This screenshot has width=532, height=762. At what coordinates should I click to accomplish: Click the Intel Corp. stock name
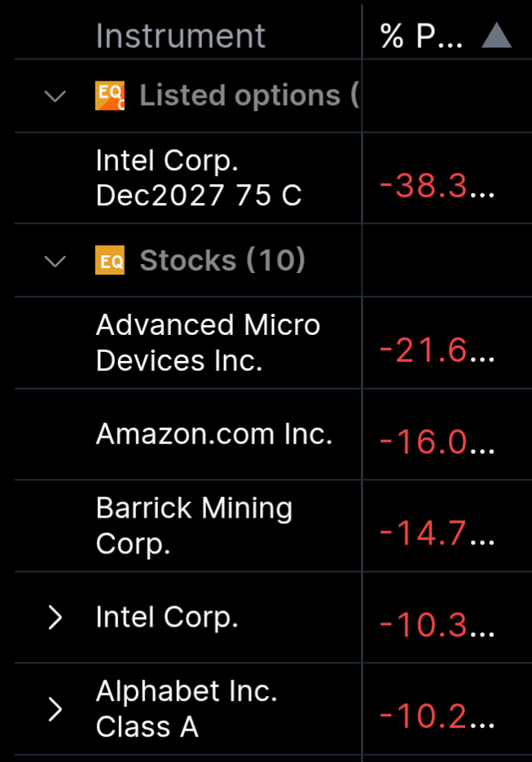pyautogui.click(x=167, y=617)
